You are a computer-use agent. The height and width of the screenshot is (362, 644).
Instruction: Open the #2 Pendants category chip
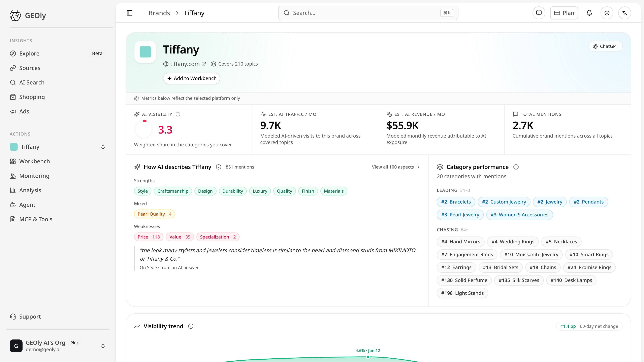588,202
